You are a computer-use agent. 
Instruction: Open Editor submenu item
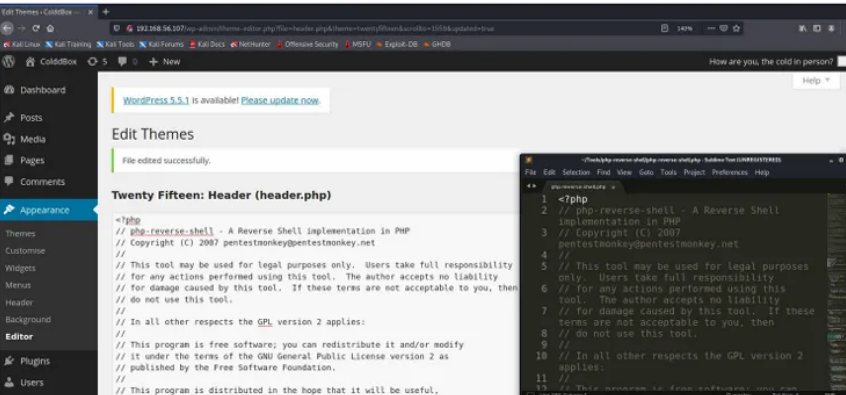[x=19, y=337]
